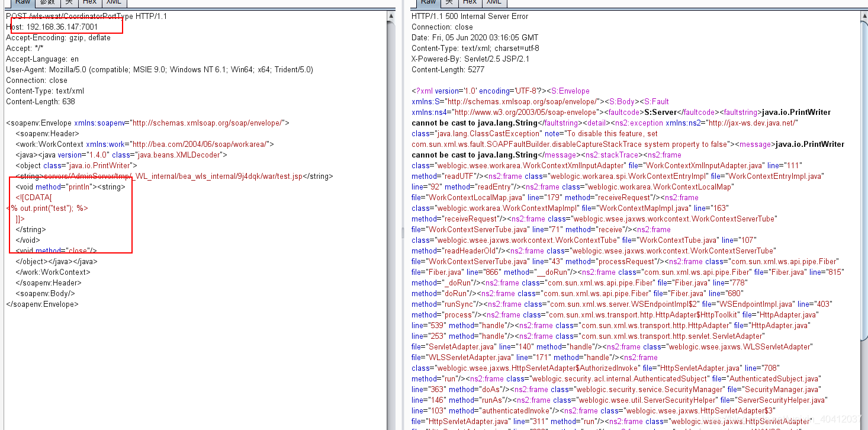The height and width of the screenshot is (430, 868).
Task: Click the User-Agent Mozilla/5.0 header line
Action: (159, 69)
